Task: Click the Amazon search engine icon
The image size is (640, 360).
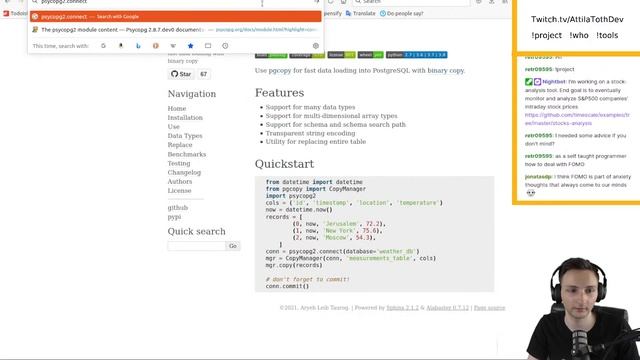Action: 121,46
